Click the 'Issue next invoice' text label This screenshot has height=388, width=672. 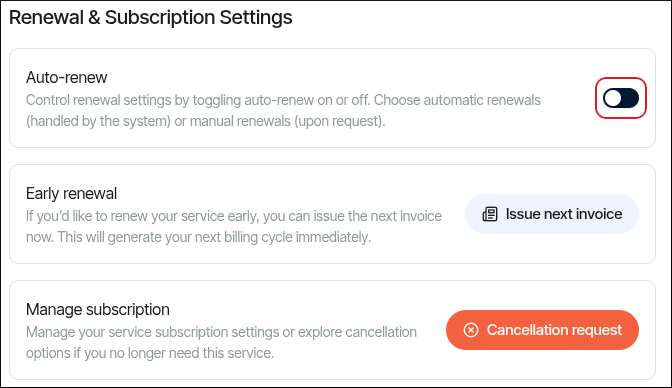(564, 214)
